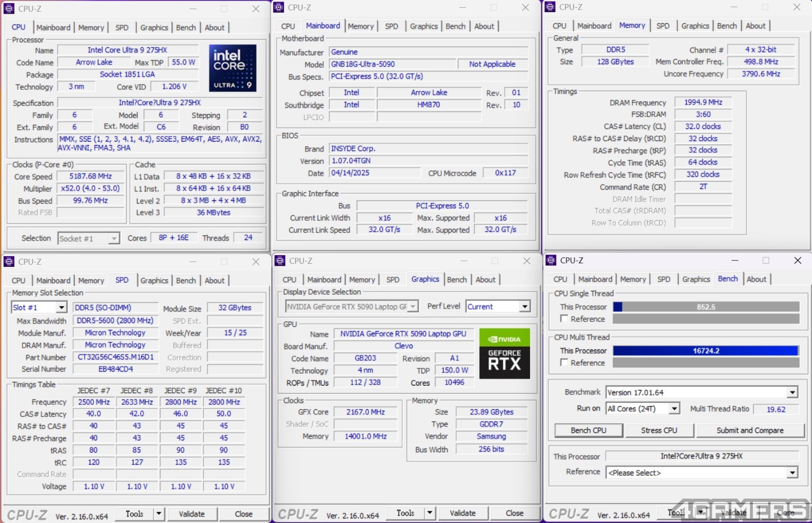Enable Reference checkbox under CPU Multi Thread

(564, 362)
